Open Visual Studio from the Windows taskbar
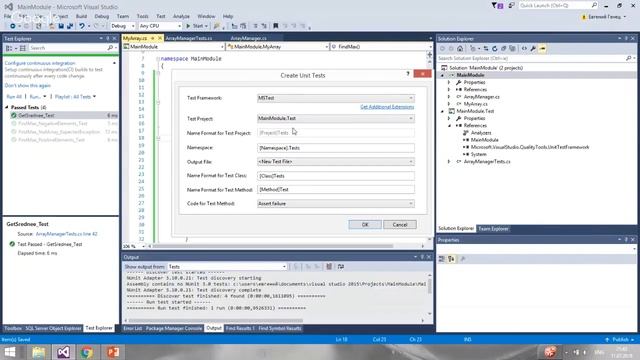Viewport: 640px width, 360px height. (63, 352)
